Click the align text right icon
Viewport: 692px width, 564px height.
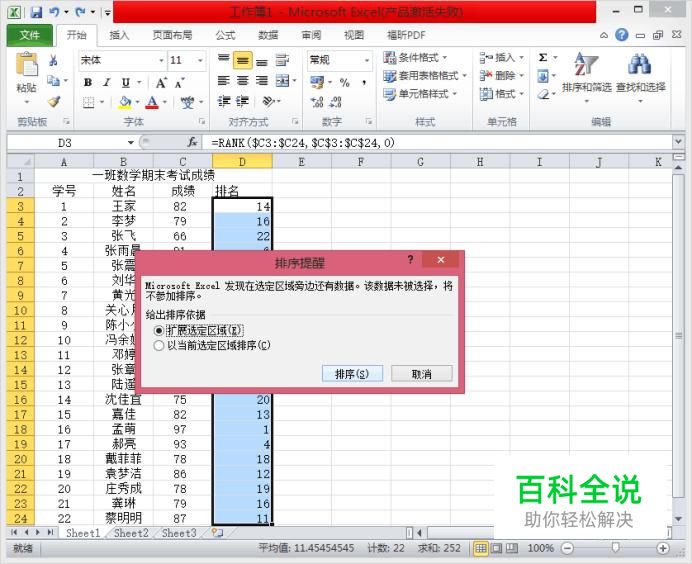tap(262, 81)
